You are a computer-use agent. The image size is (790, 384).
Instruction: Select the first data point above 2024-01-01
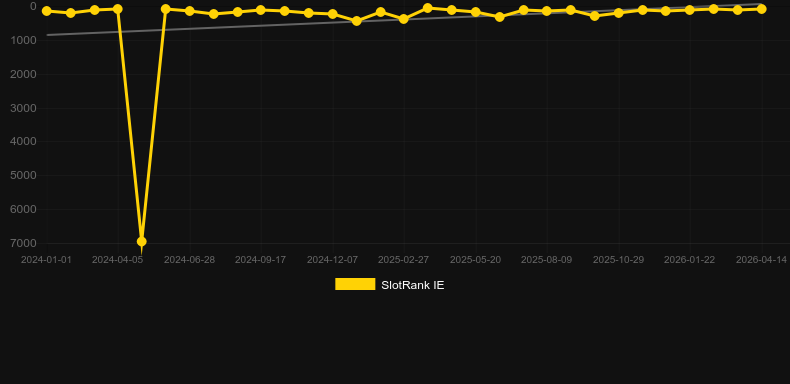[x=46, y=11]
